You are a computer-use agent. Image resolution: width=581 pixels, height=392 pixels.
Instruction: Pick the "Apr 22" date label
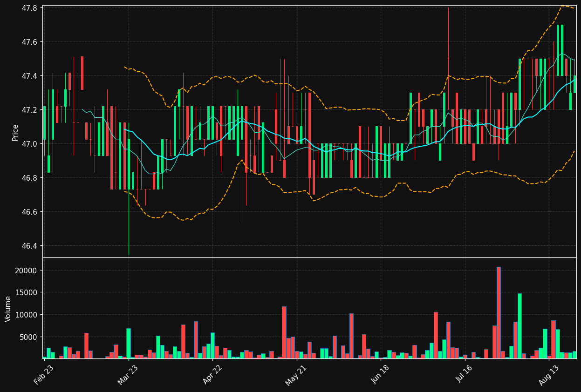pyautogui.click(x=212, y=375)
